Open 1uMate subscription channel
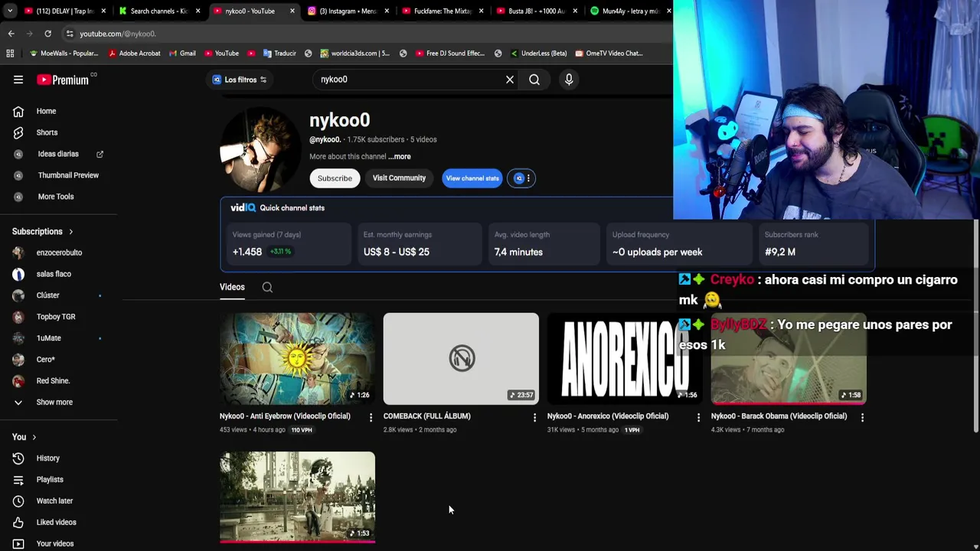The width and height of the screenshot is (980, 551). tap(48, 338)
